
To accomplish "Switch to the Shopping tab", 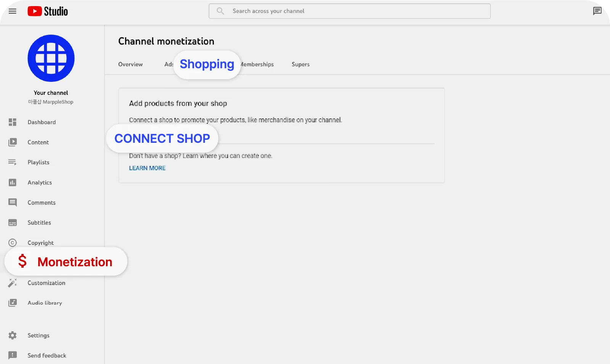I will pos(207,64).
